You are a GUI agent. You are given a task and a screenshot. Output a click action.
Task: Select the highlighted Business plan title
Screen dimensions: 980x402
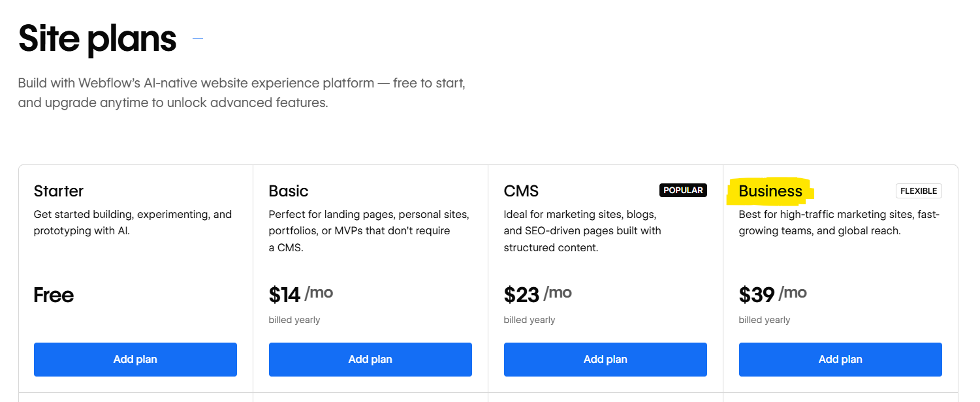click(x=770, y=191)
